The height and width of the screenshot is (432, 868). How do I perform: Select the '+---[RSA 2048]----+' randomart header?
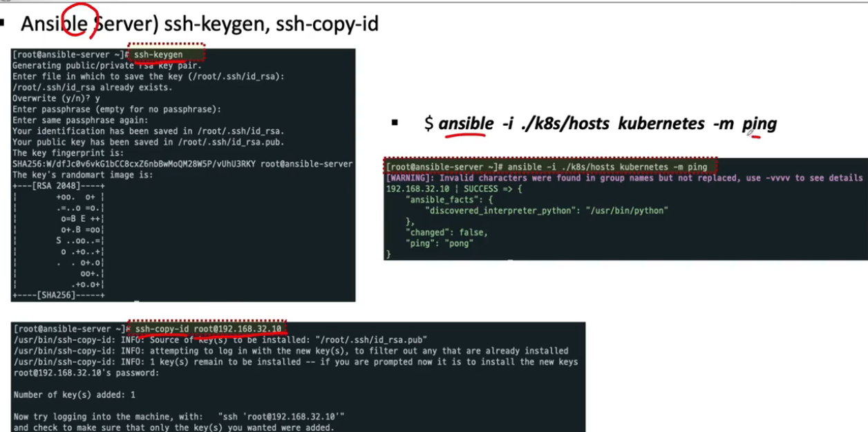click(58, 186)
